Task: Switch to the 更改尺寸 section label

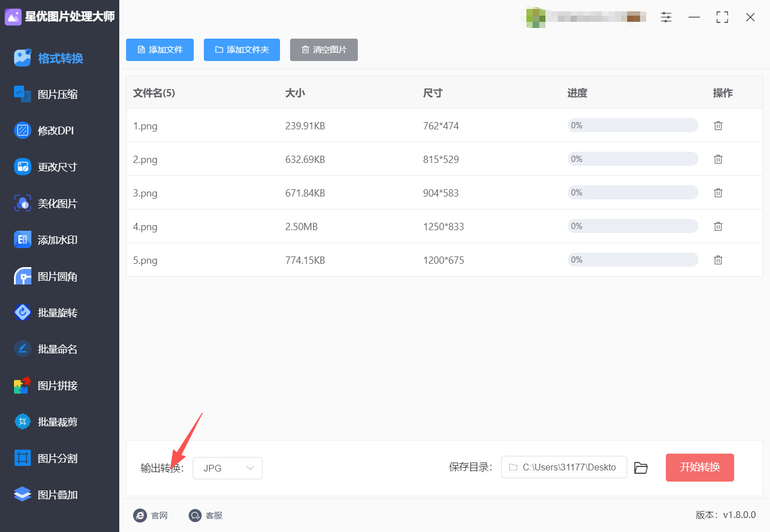Action: pyautogui.click(x=58, y=167)
